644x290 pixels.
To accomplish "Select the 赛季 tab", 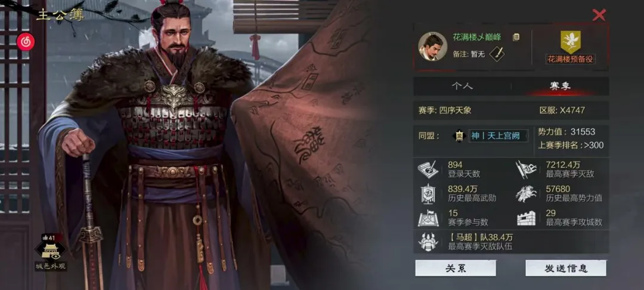I will coord(560,86).
